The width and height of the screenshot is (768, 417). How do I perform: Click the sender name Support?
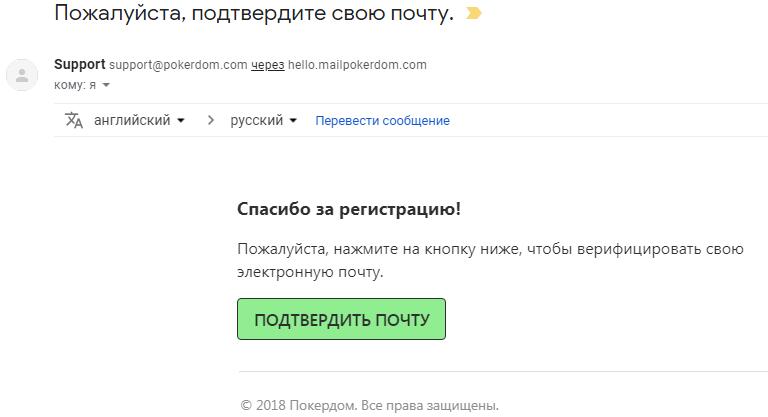(x=79, y=65)
